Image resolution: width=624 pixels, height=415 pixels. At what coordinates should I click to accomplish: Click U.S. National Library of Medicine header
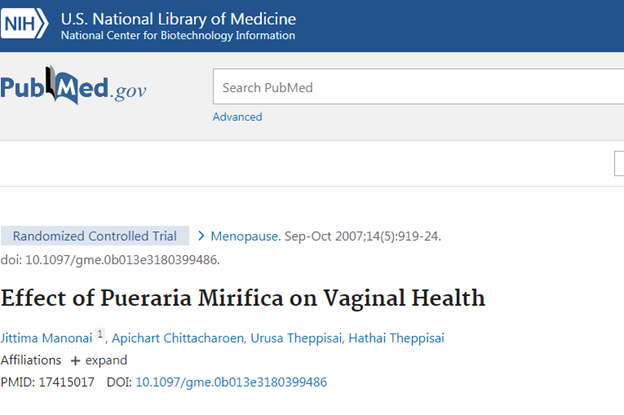[178, 18]
